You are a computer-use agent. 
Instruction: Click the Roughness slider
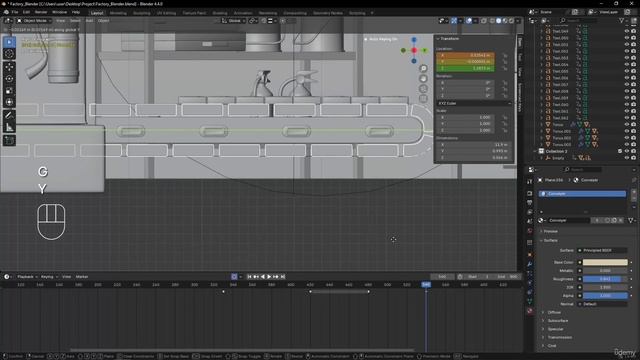tap(605, 279)
